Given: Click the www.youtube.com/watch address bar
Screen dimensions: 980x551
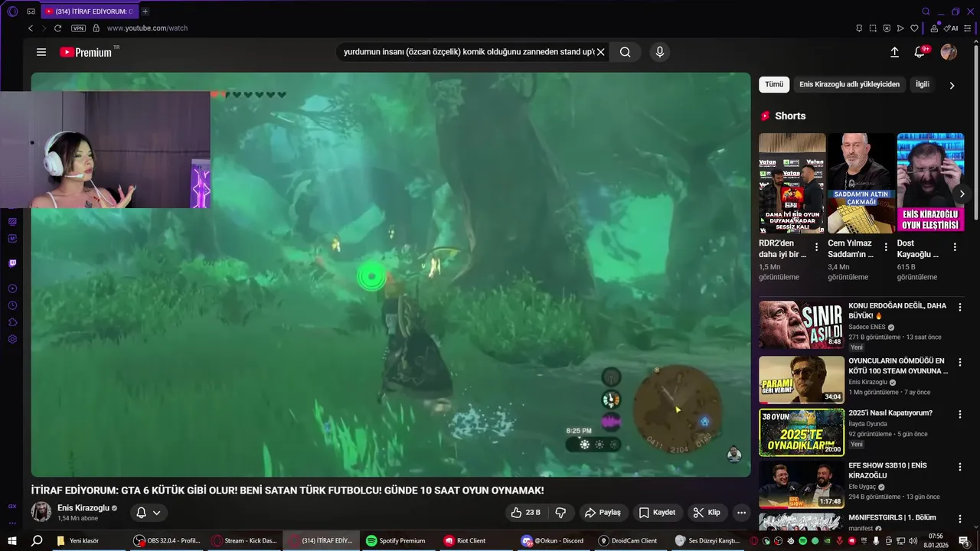Looking at the screenshot, I should click(x=147, y=28).
